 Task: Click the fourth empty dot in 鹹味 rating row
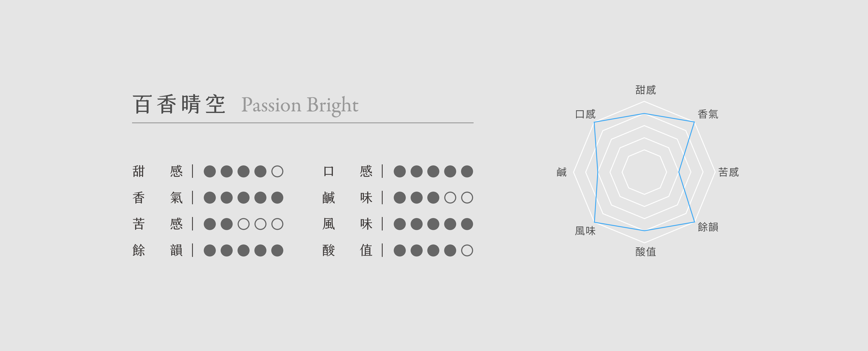tap(450, 197)
